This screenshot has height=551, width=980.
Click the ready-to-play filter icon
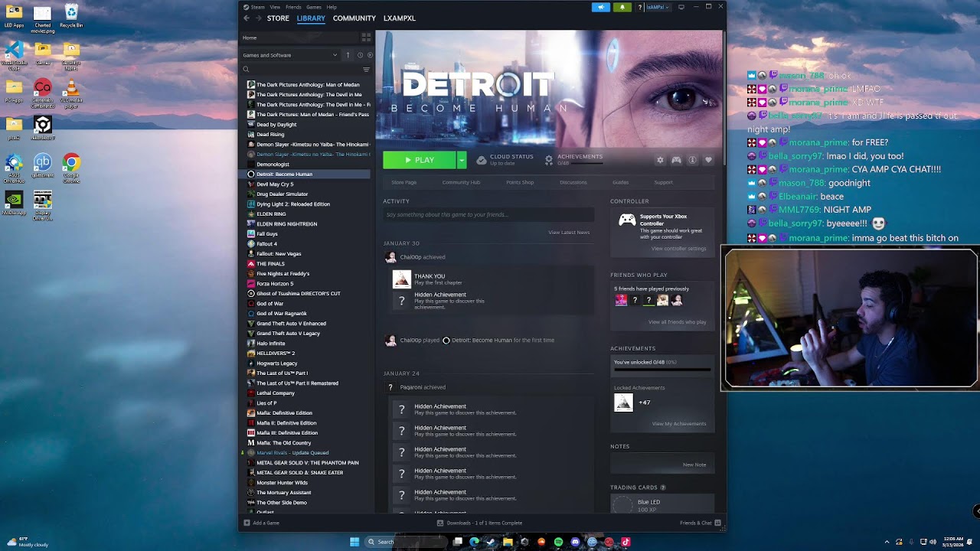pos(370,55)
